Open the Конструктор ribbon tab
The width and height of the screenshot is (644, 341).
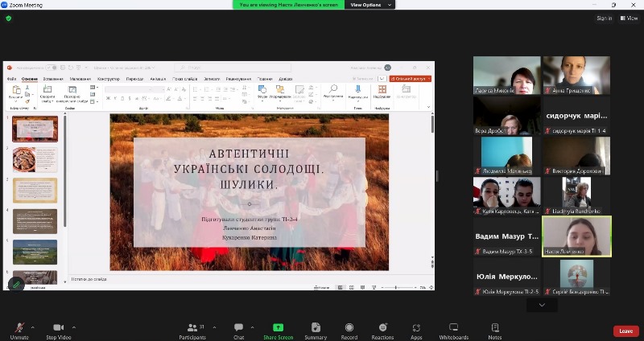coord(108,79)
